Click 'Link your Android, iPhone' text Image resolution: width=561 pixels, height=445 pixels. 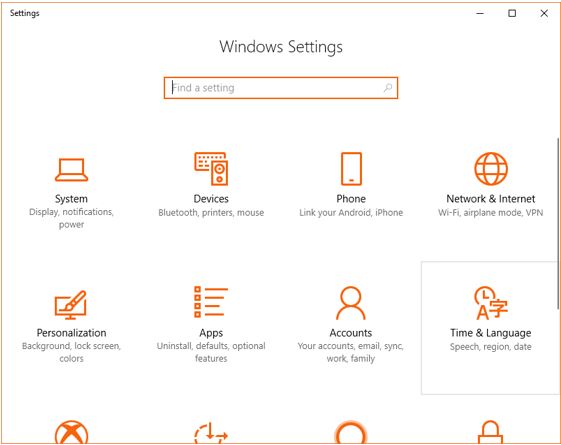(351, 213)
